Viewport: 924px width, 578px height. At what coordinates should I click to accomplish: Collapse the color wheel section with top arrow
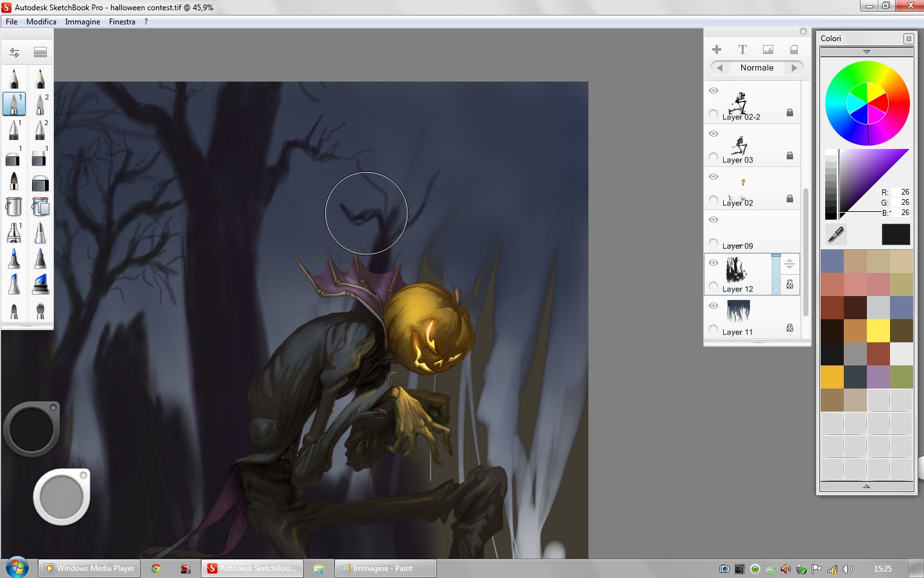coord(866,51)
